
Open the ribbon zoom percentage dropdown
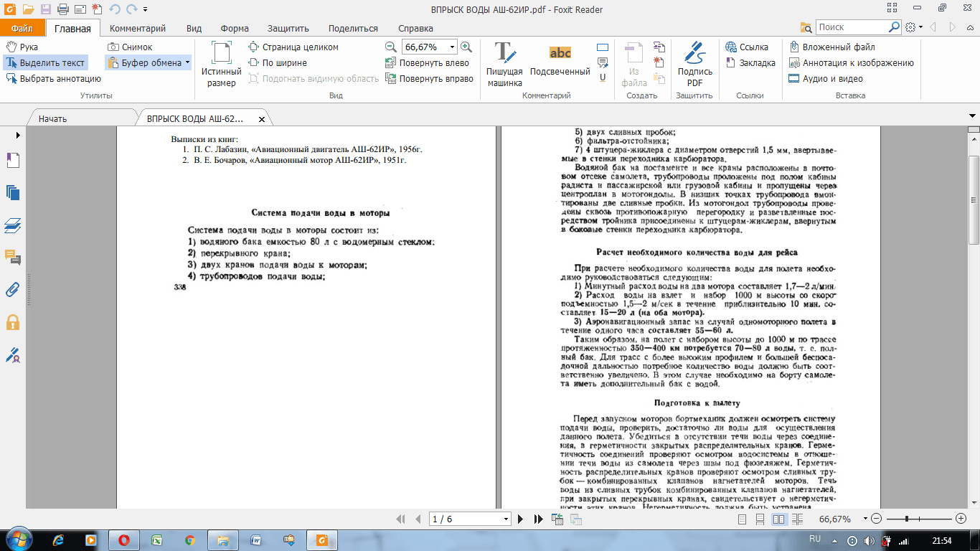click(452, 47)
